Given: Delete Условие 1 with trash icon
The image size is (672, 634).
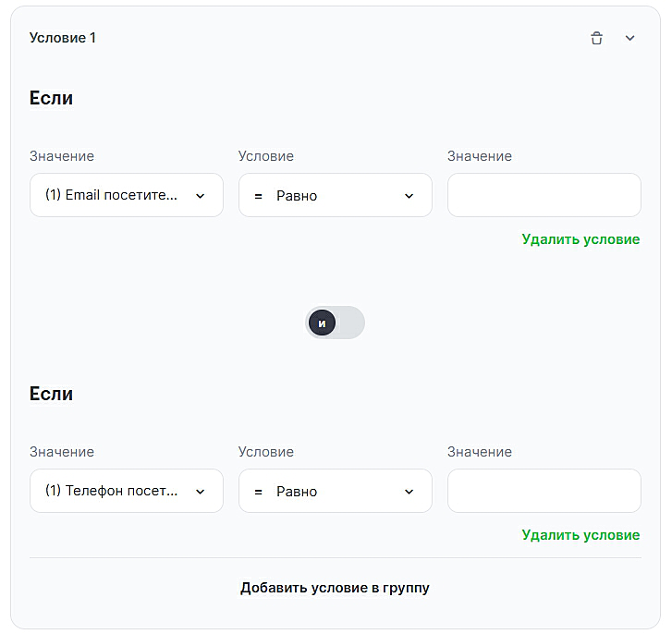Looking at the screenshot, I should pyautogui.click(x=597, y=38).
